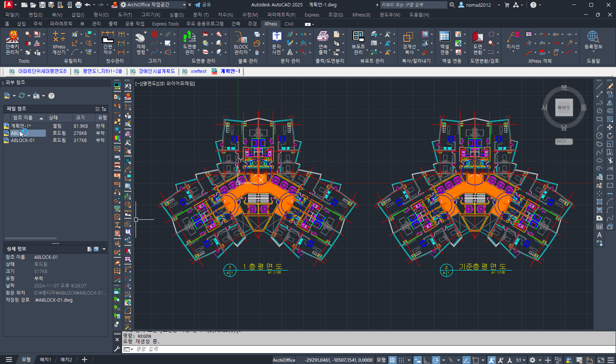This screenshot has width=616, height=364.
Task: Click the 모형 model space status button
Action: [381, 360]
